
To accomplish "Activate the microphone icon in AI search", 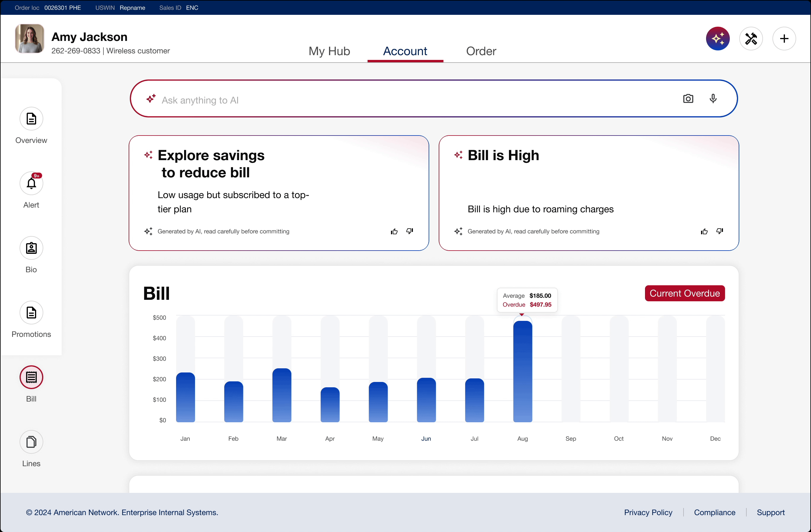I will click(x=713, y=98).
